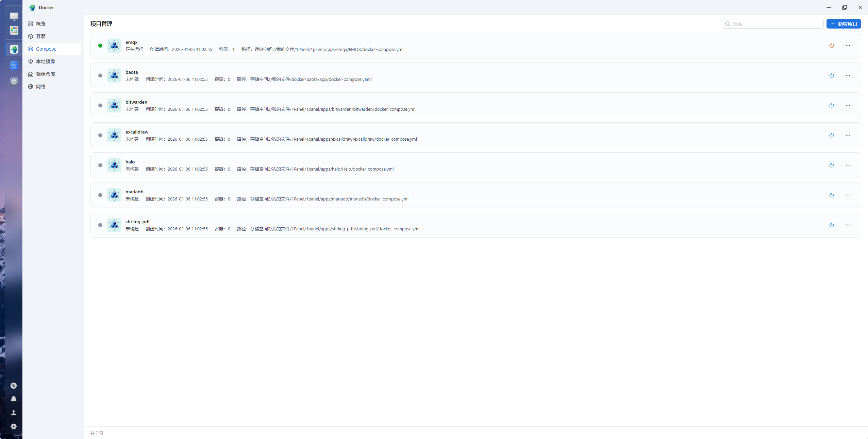
Task: Stop the running emqx project
Action: pyautogui.click(x=831, y=46)
